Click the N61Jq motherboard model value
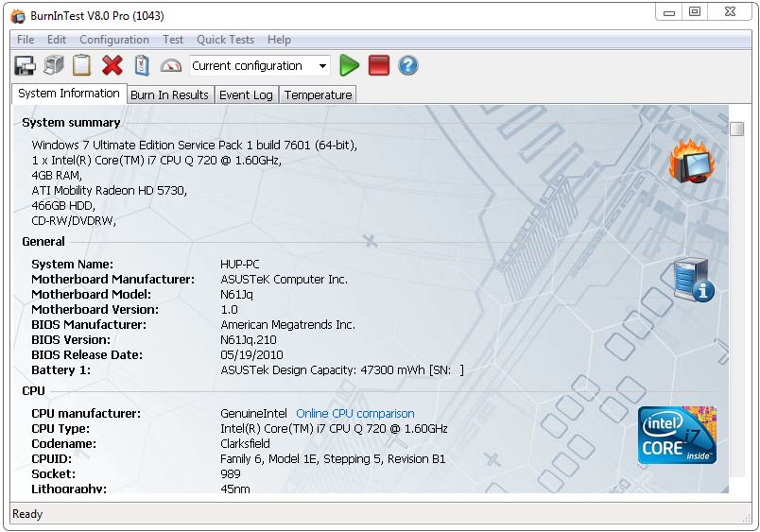The image size is (760, 532). (236, 295)
